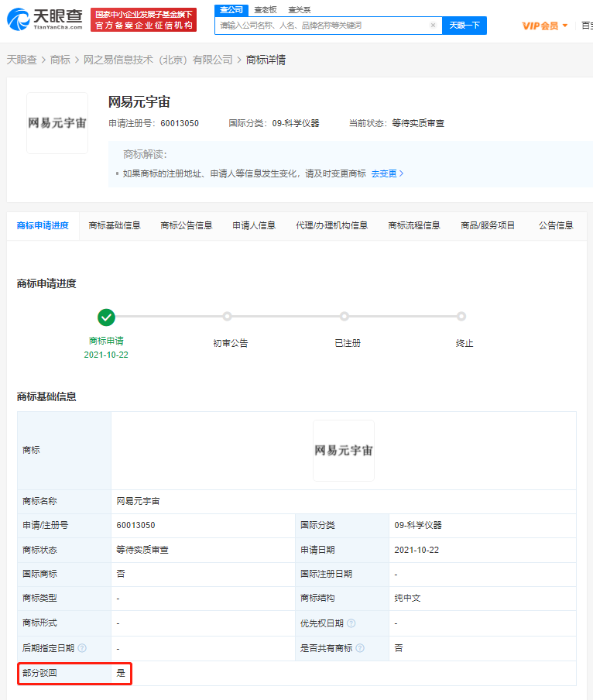Click the trademark image in the info table

tap(344, 451)
